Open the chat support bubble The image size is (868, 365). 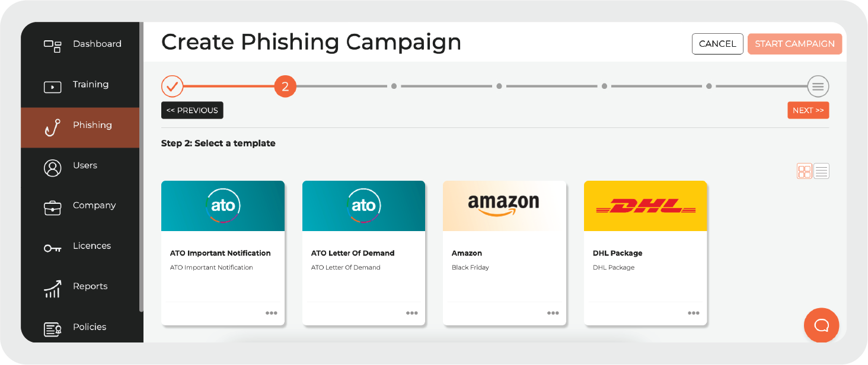click(x=821, y=325)
